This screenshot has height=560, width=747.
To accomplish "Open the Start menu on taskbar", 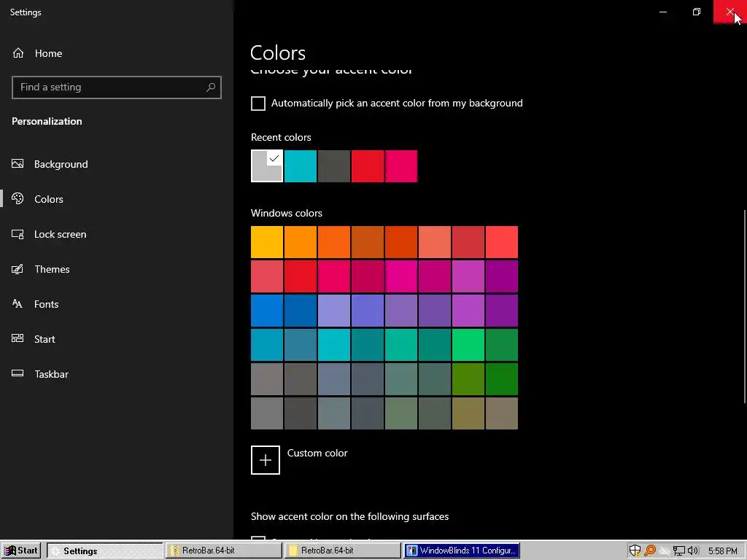I will [21, 551].
